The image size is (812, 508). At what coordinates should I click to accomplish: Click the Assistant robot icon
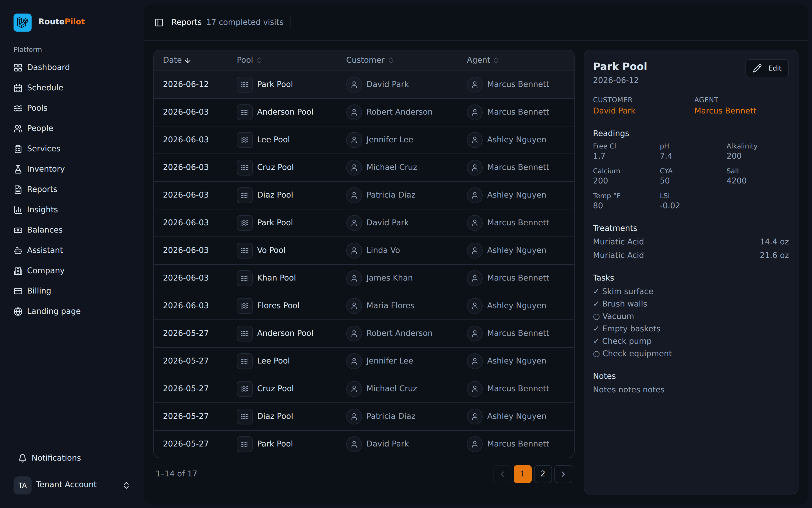18,250
